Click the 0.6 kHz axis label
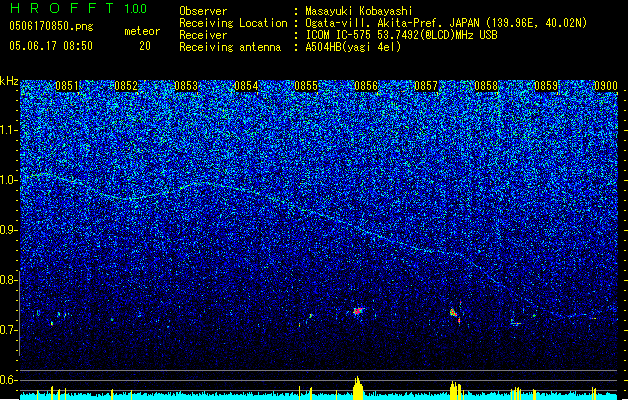 9,380
